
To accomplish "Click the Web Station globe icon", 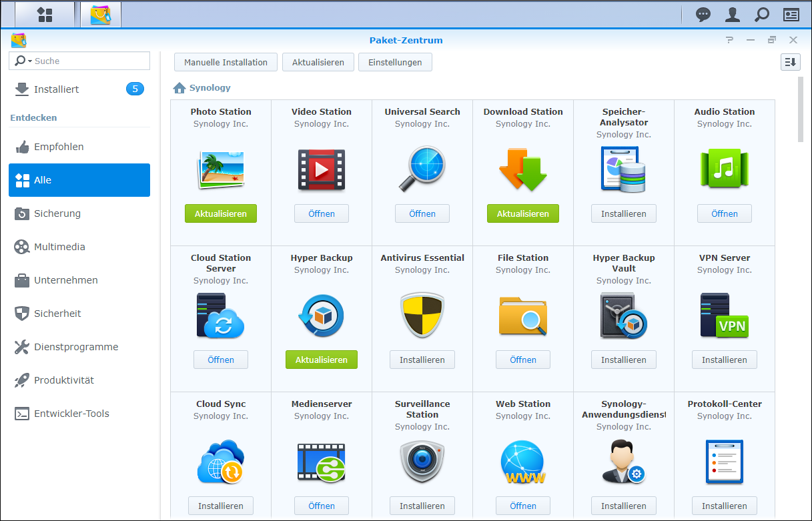I will coord(523,462).
